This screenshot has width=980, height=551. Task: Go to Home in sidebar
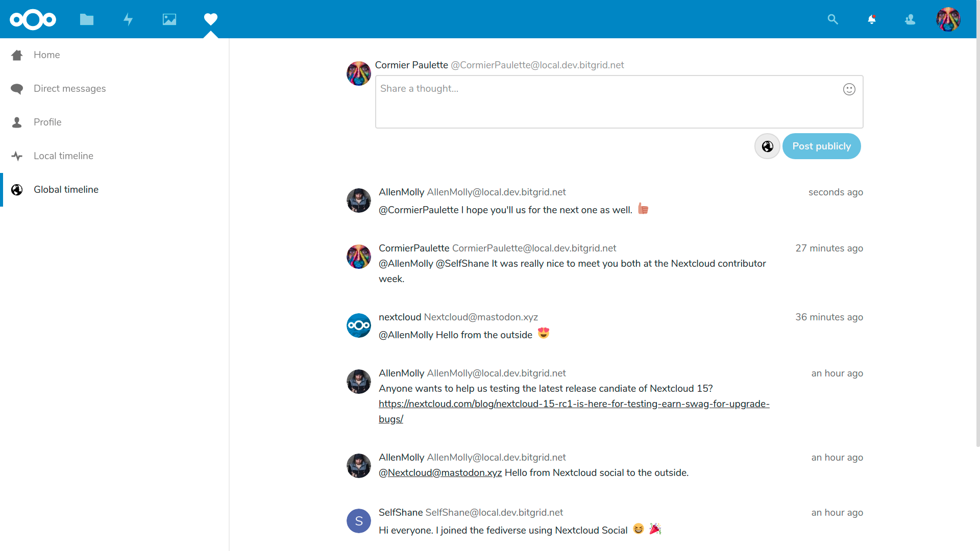[x=46, y=55]
